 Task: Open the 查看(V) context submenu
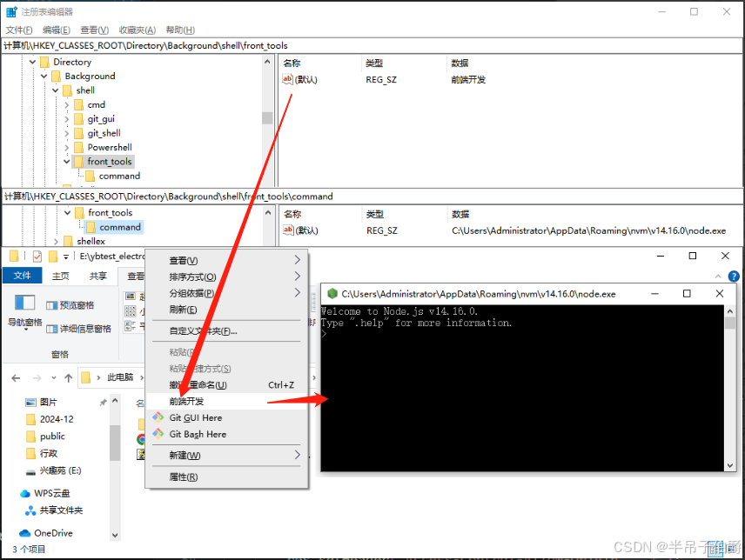[x=226, y=261]
